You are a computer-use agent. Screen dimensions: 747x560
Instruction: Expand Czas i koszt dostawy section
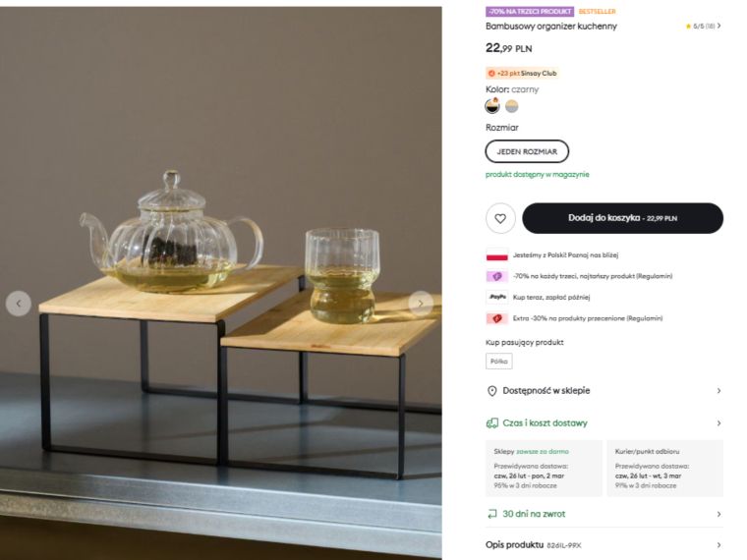click(x=604, y=422)
